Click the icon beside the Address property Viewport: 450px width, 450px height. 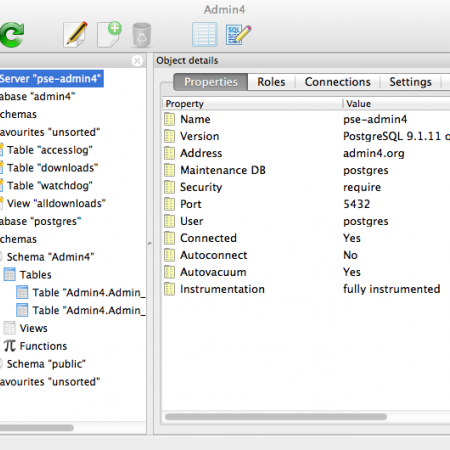click(x=169, y=153)
